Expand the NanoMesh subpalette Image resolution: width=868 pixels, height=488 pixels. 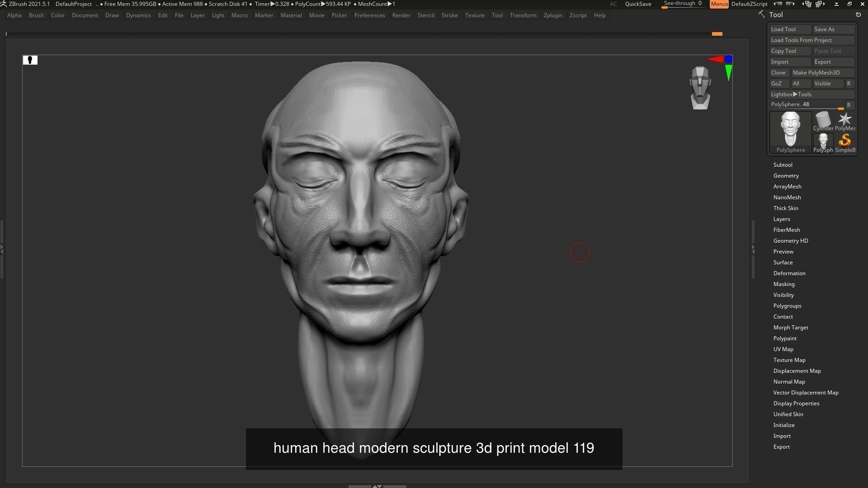[787, 197]
